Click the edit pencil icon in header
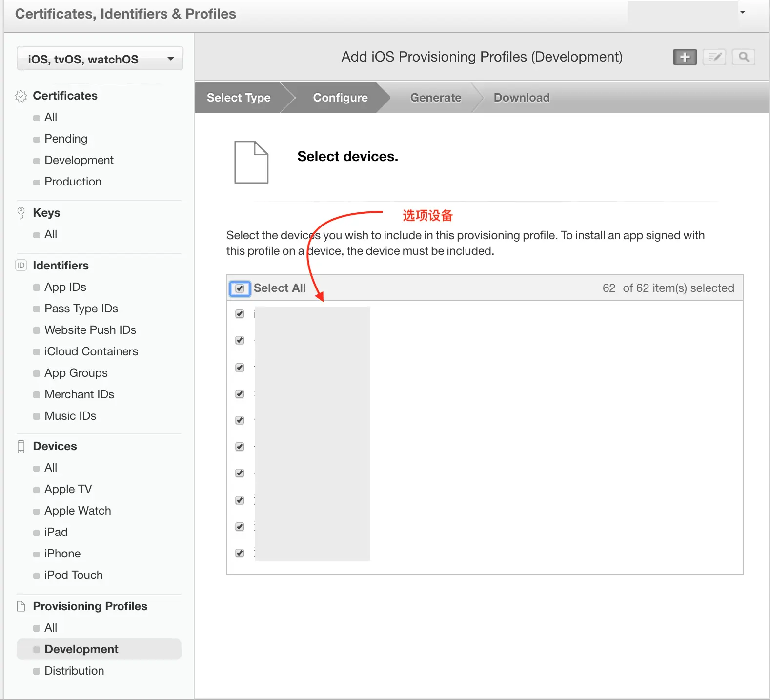Image resolution: width=770 pixels, height=700 pixels. click(714, 57)
